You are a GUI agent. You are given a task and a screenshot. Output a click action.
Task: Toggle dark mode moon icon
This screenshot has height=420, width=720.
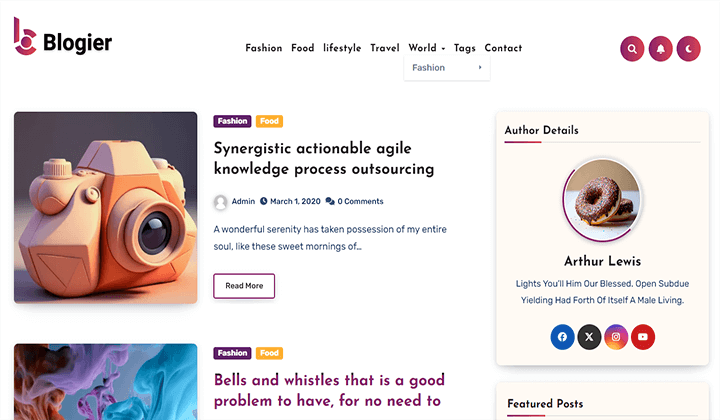pyautogui.click(x=689, y=48)
